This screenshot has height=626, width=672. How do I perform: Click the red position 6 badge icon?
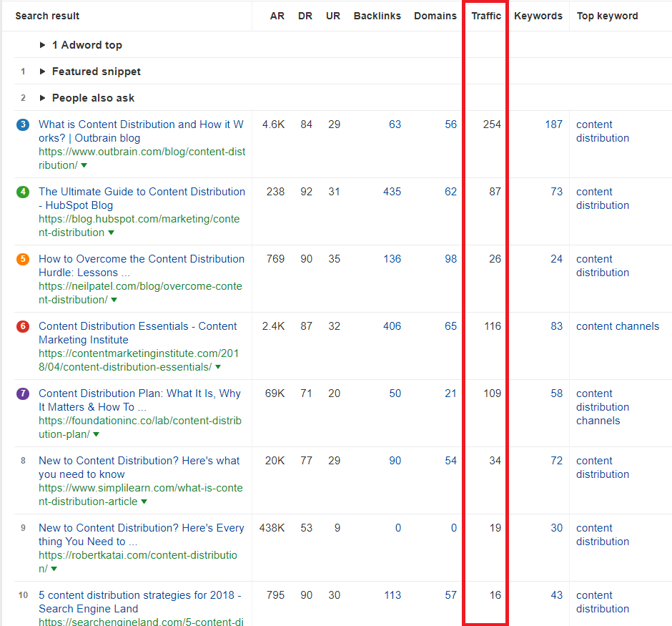[22, 326]
